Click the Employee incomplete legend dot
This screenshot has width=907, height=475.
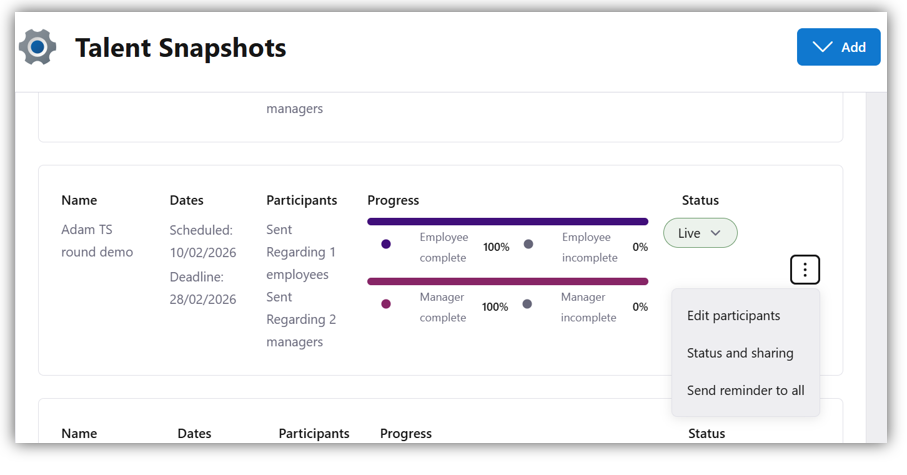point(528,244)
